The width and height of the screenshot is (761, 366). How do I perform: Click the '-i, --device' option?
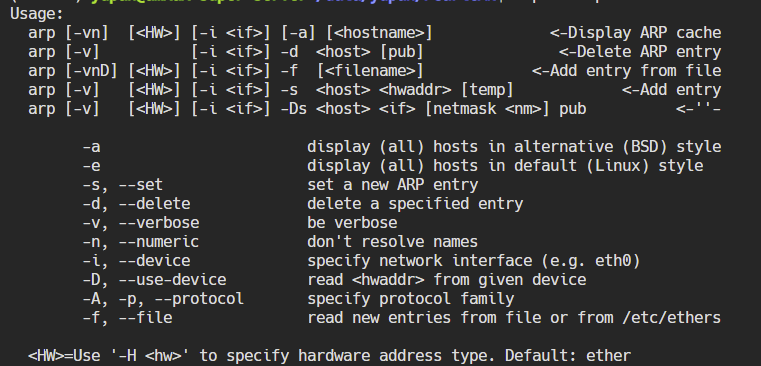[x=136, y=261]
